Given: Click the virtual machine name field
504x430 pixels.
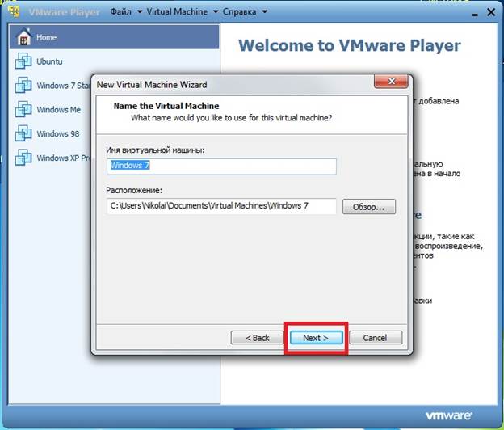Looking at the screenshot, I should 221,166.
